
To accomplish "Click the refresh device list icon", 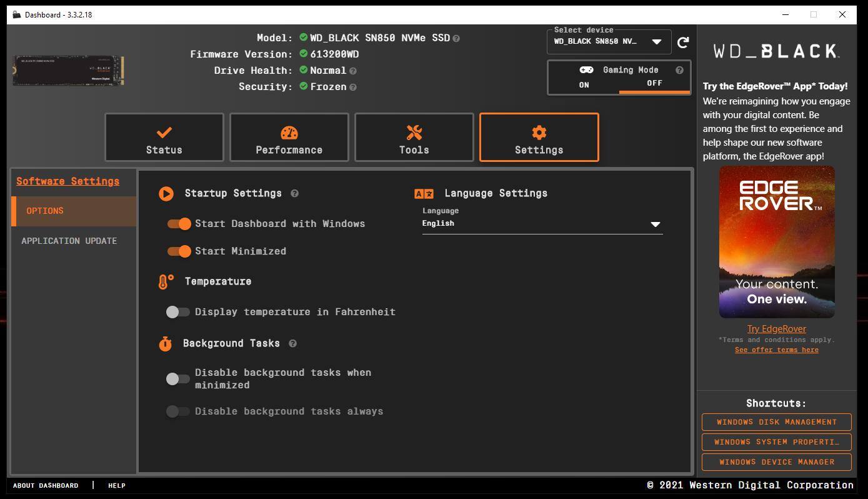I will [683, 42].
